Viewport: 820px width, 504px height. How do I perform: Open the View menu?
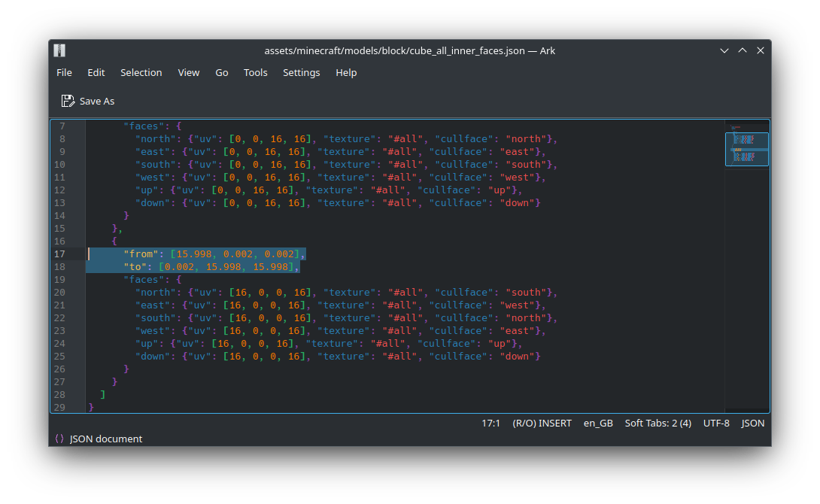click(x=189, y=73)
